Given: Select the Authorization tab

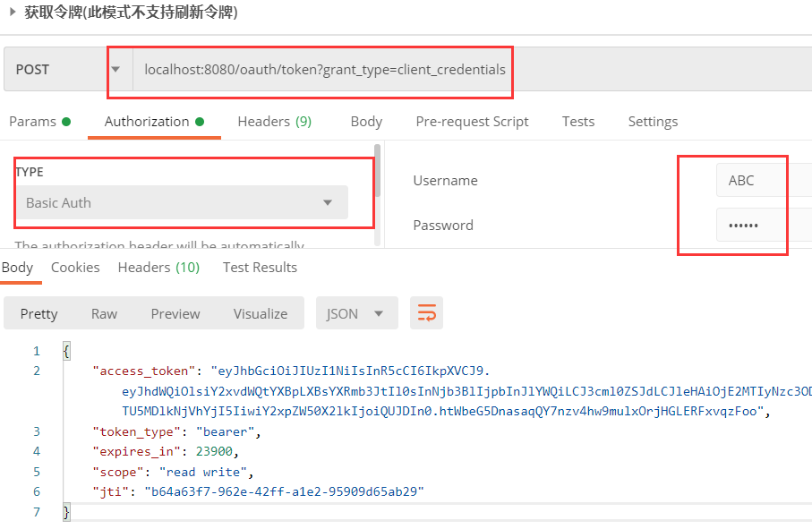Looking at the screenshot, I should (x=154, y=122).
